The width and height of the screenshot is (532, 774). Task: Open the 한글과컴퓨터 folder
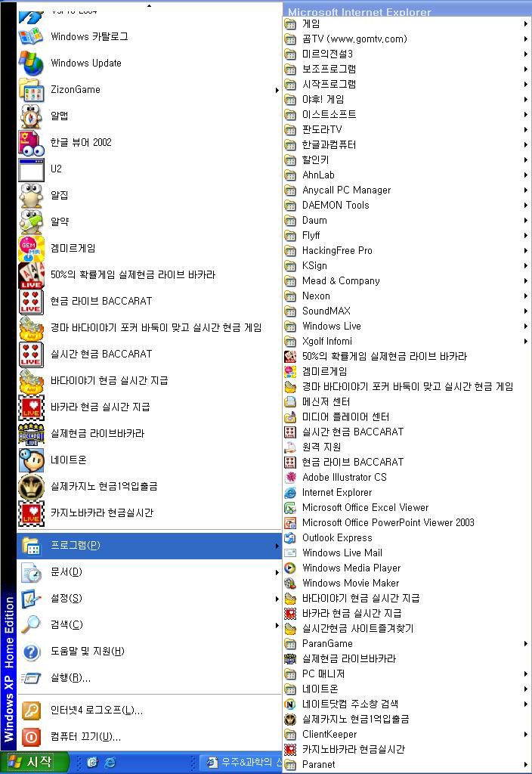pos(407,144)
